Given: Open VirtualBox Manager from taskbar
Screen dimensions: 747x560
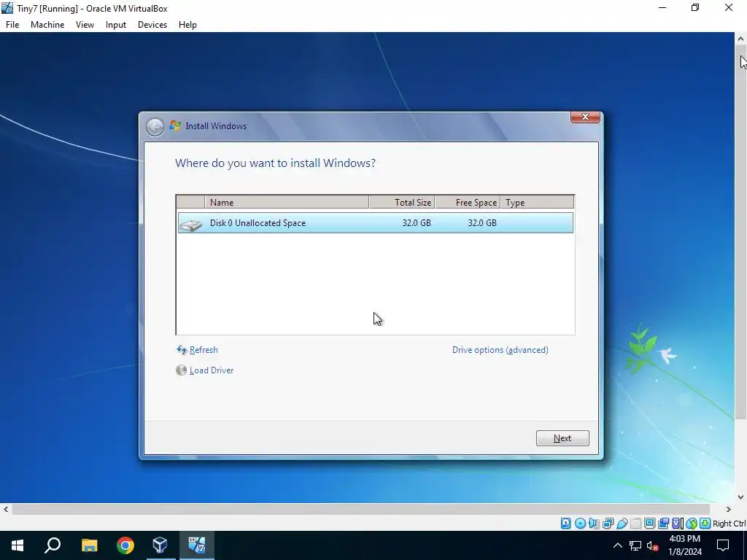Looking at the screenshot, I should 160,545.
